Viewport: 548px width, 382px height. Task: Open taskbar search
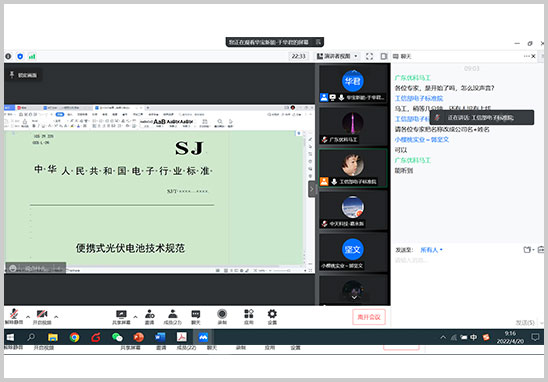pyautogui.click(x=31, y=337)
